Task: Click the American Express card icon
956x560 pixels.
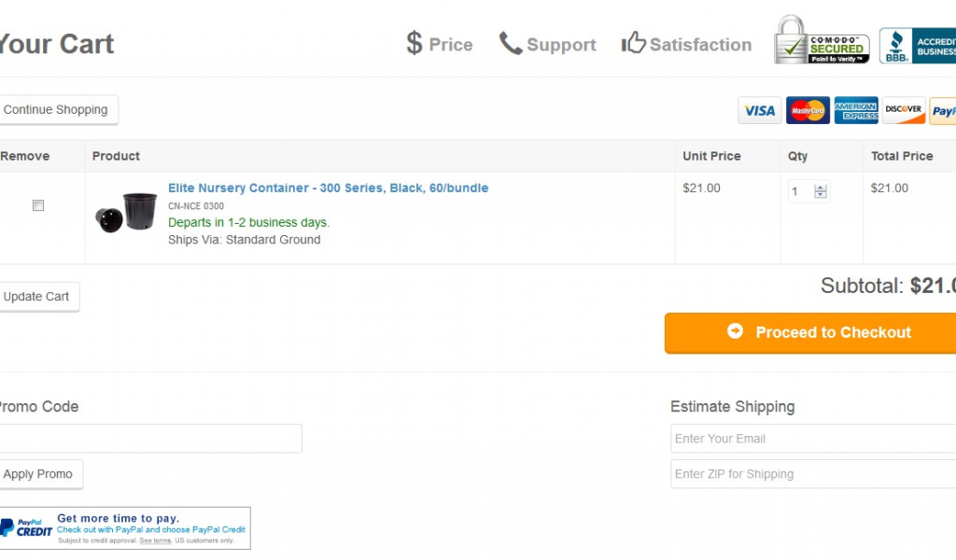Action: point(856,110)
